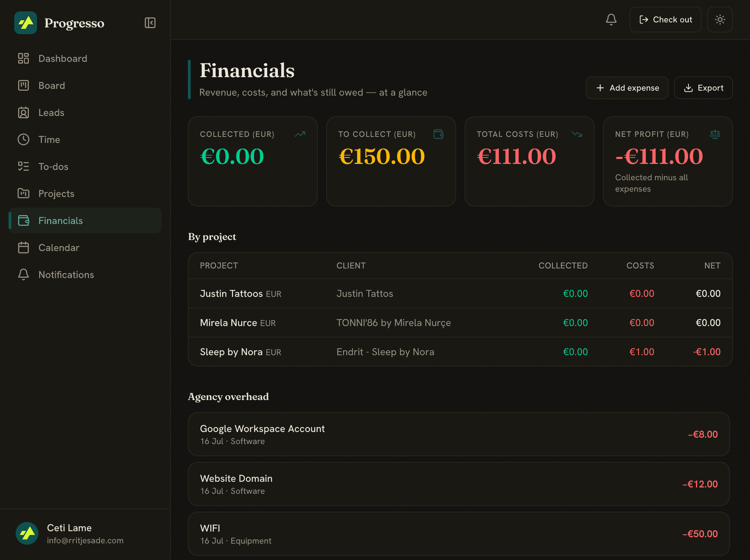Click the wallet icon on To Collect card
The width and height of the screenshot is (750, 560).
[439, 134]
